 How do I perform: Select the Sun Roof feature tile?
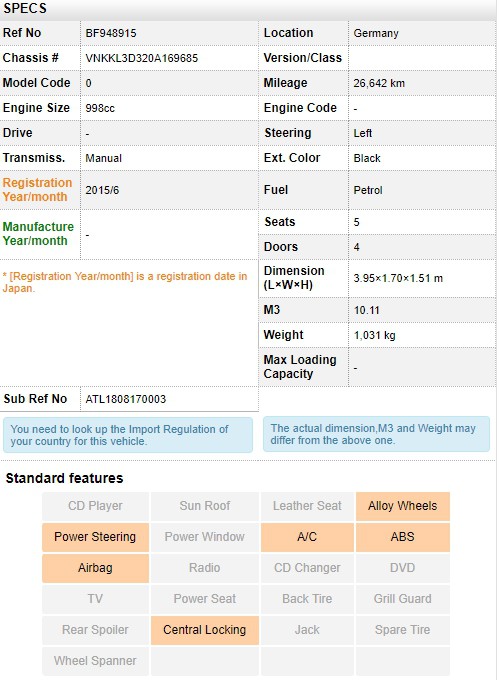point(205,506)
